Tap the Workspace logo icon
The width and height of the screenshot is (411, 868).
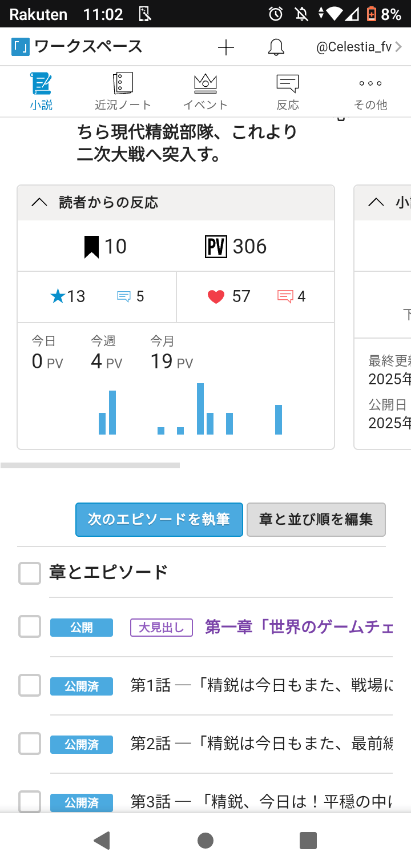(x=20, y=47)
